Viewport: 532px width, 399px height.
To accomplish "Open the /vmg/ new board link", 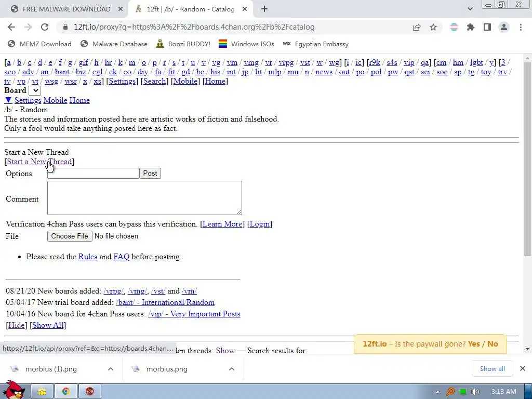I will coord(137,291).
